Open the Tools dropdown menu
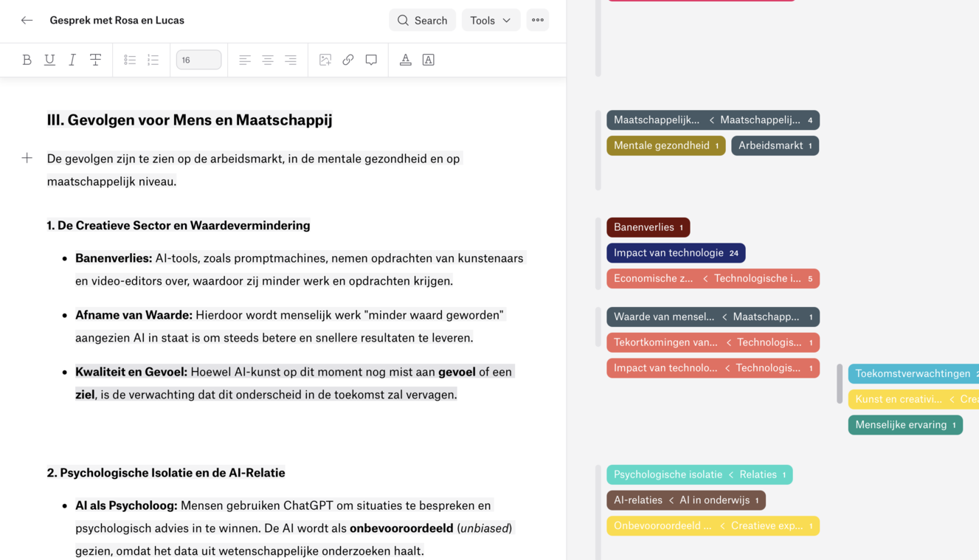Screen dimensions: 979x560 [491, 21]
